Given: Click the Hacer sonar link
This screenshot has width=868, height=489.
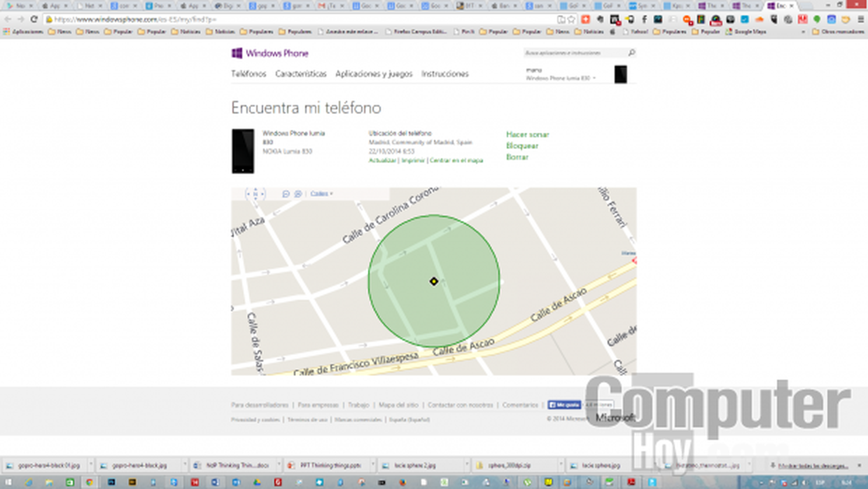Looking at the screenshot, I should point(528,135).
